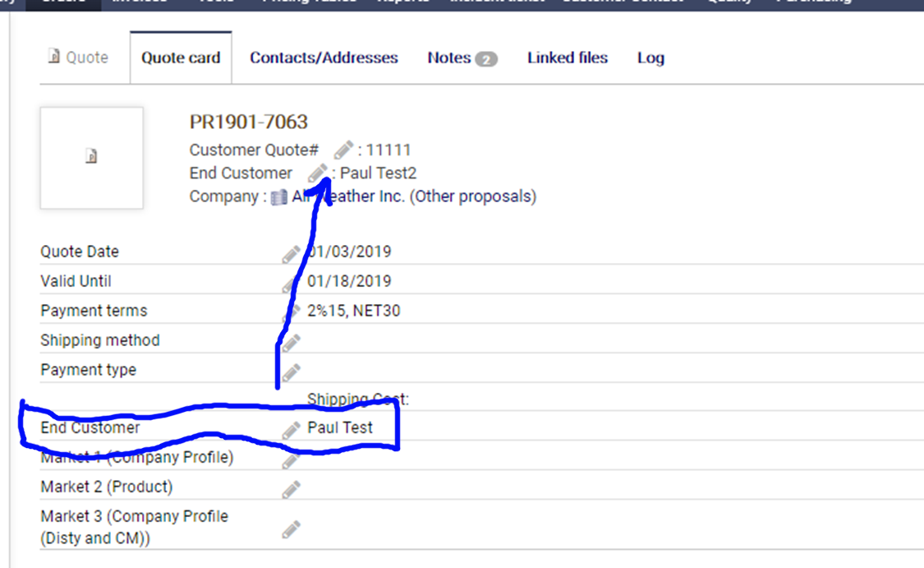
Task: Edit the End Customer near the arrow tip
Action: point(319,173)
